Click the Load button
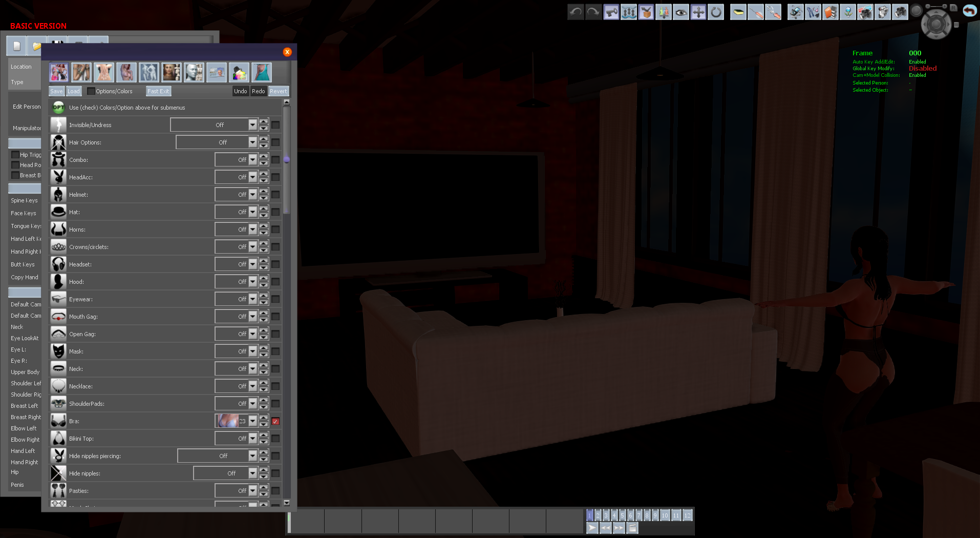Image resolution: width=980 pixels, height=538 pixels. coord(74,91)
